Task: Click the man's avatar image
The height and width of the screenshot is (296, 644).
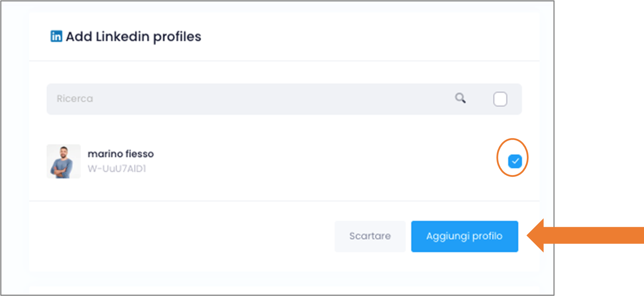Action: click(64, 161)
